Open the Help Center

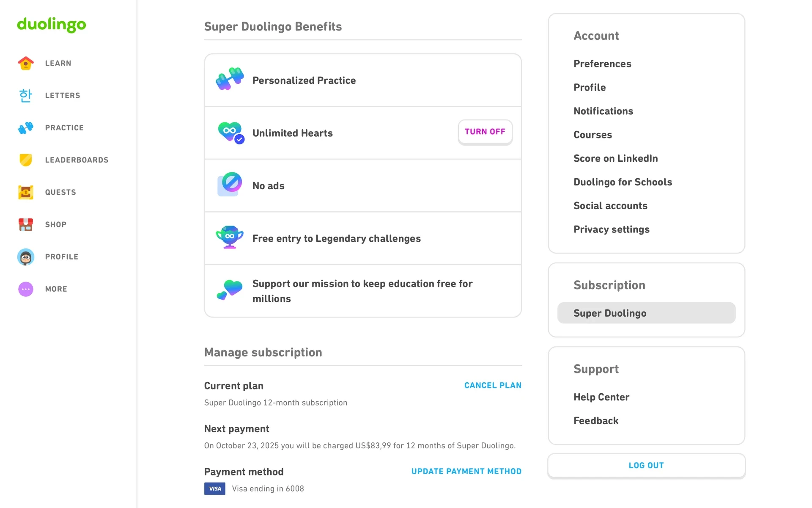pyautogui.click(x=601, y=397)
